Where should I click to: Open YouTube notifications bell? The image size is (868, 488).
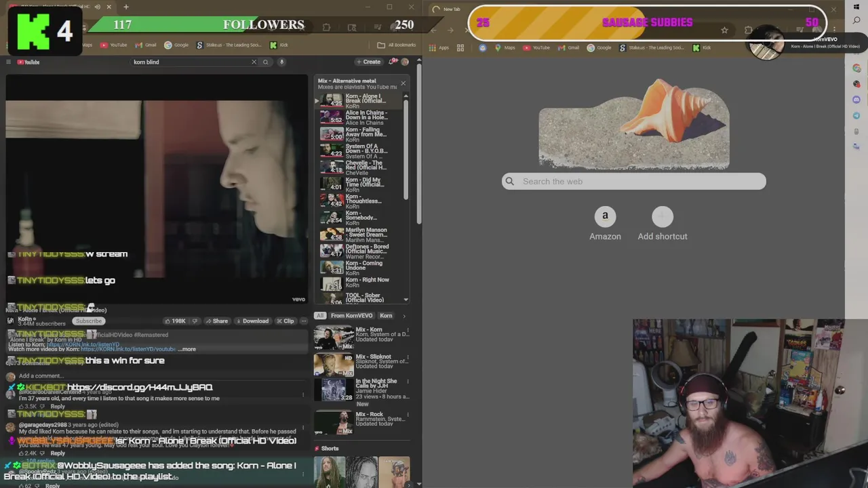point(393,62)
